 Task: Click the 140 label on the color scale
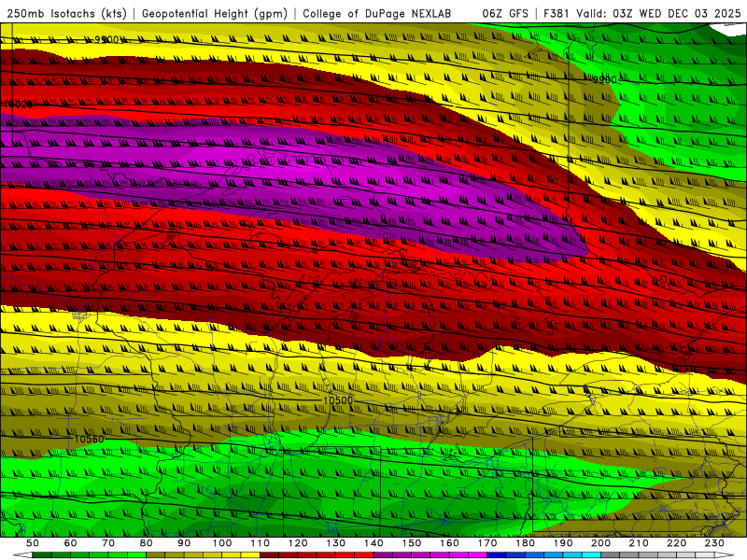pyautogui.click(x=373, y=543)
